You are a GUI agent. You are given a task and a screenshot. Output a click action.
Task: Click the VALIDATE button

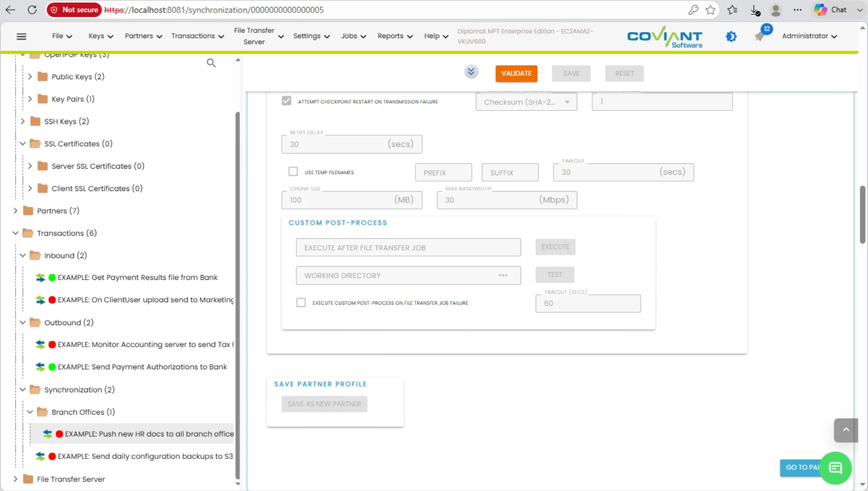coord(516,73)
